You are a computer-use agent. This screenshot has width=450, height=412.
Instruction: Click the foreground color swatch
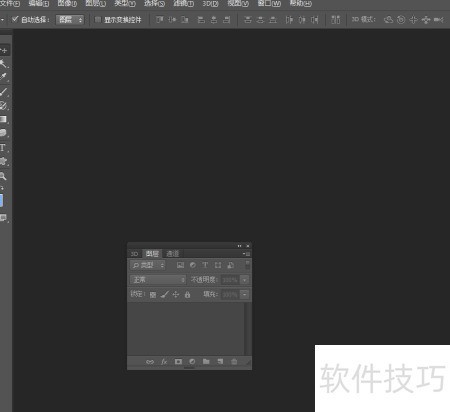(x=1, y=201)
